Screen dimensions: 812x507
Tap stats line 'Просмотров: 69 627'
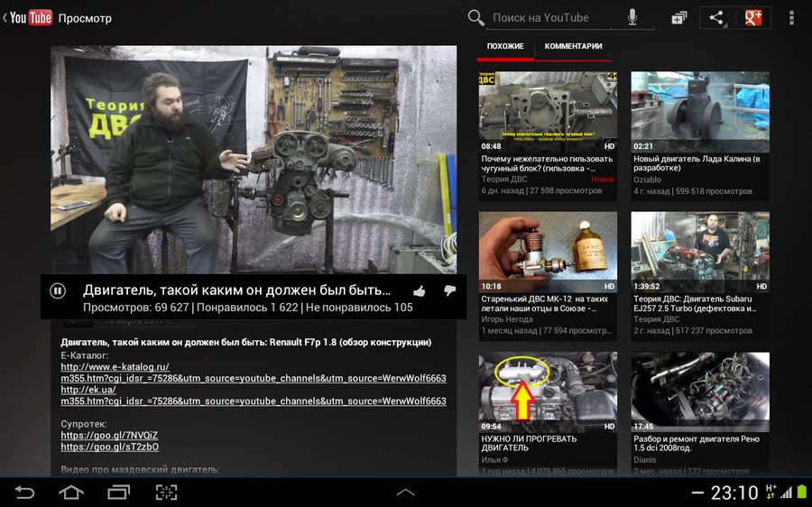pyautogui.click(x=135, y=308)
